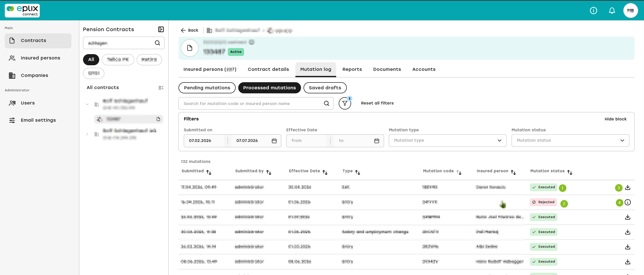The height and width of the screenshot is (275, 644).
Task: Open the Mutation status dropdown
Action: [x=570, y=140]
